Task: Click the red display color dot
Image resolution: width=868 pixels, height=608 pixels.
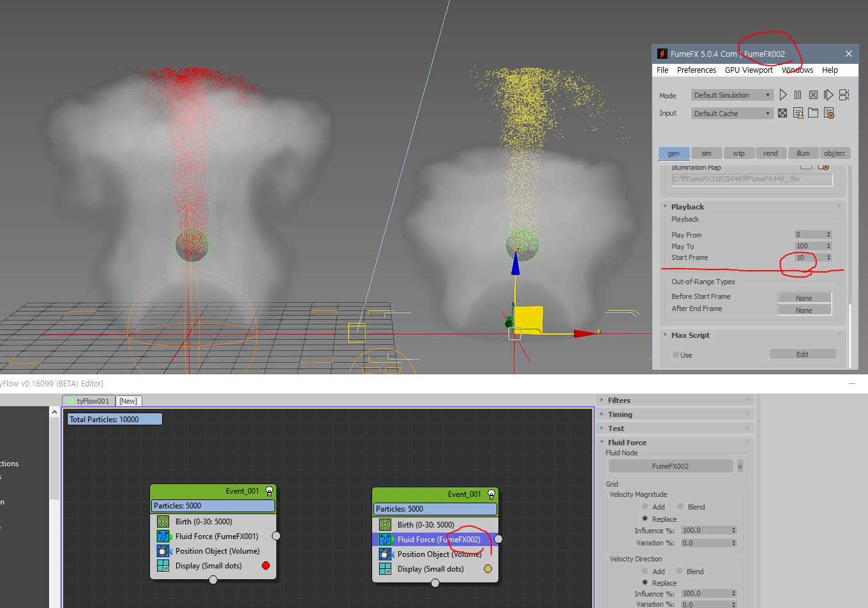Action: point(266,566)
